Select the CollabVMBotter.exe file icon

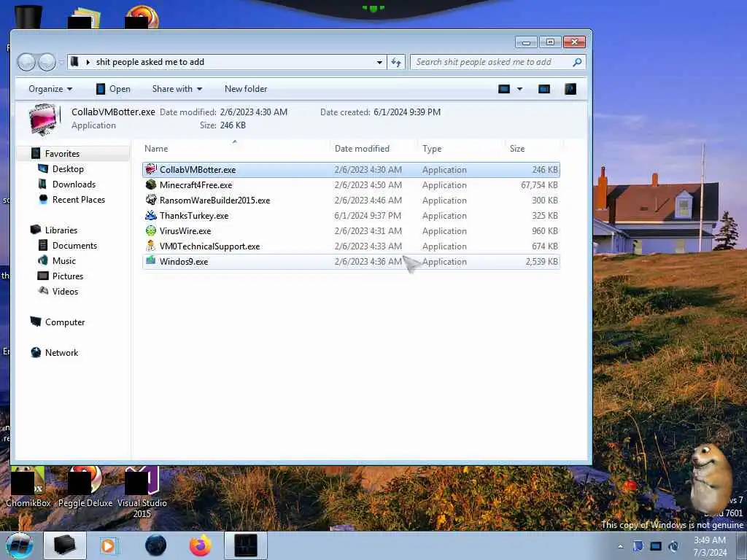[x=151, y=169]
